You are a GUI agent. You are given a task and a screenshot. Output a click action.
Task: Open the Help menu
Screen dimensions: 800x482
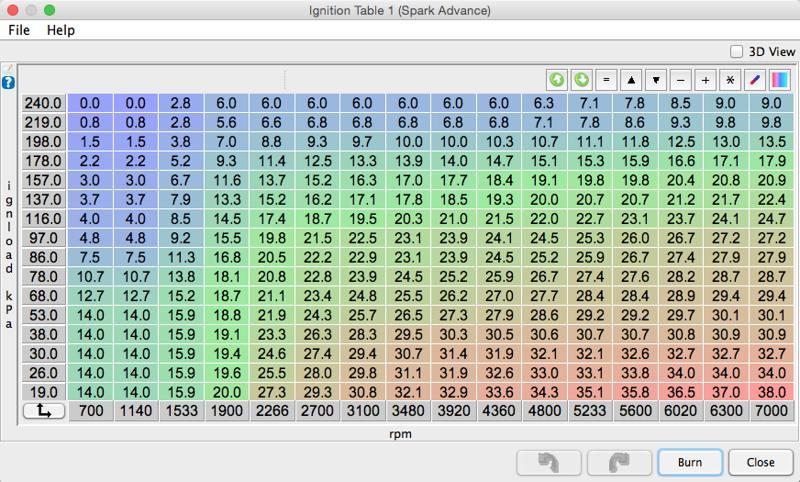click(61, 30)
